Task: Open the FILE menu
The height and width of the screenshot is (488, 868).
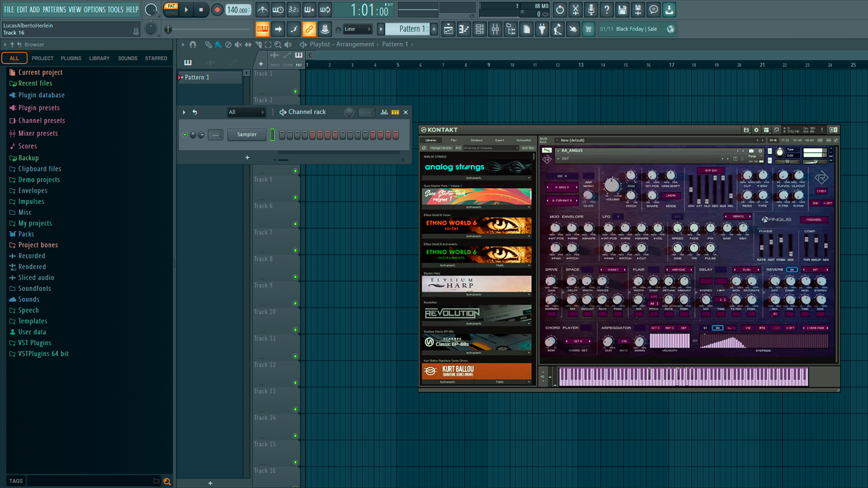Action: tap(9, 10)
